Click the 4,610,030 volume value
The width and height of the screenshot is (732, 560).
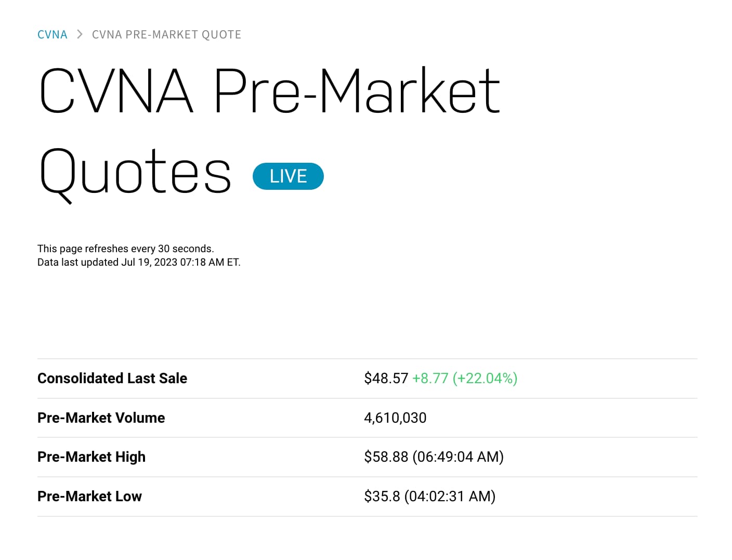coord(395,418)
